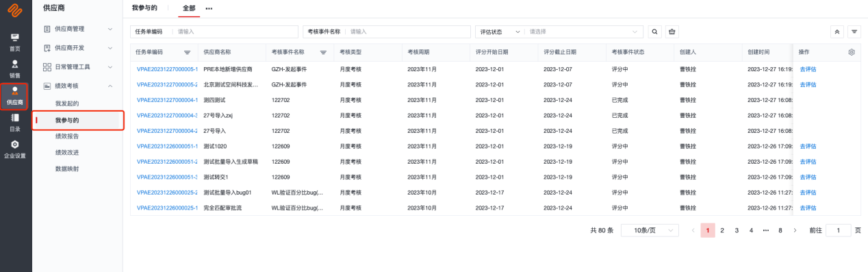Collapse the 绩效考核 menu chevron
868x272 pixels.
[110, 86]
